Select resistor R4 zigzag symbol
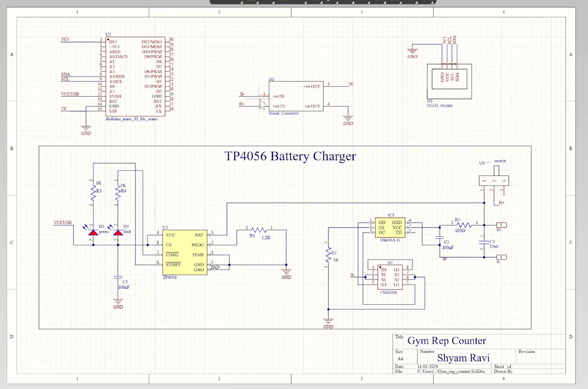The height and width of the screenshot is (389, 588). point(118,193)
